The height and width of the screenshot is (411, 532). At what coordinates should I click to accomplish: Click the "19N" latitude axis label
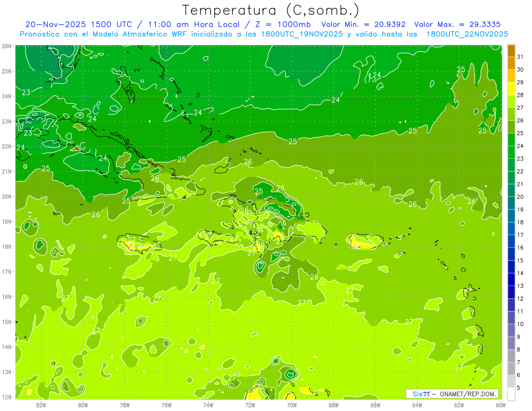point(7,221)
